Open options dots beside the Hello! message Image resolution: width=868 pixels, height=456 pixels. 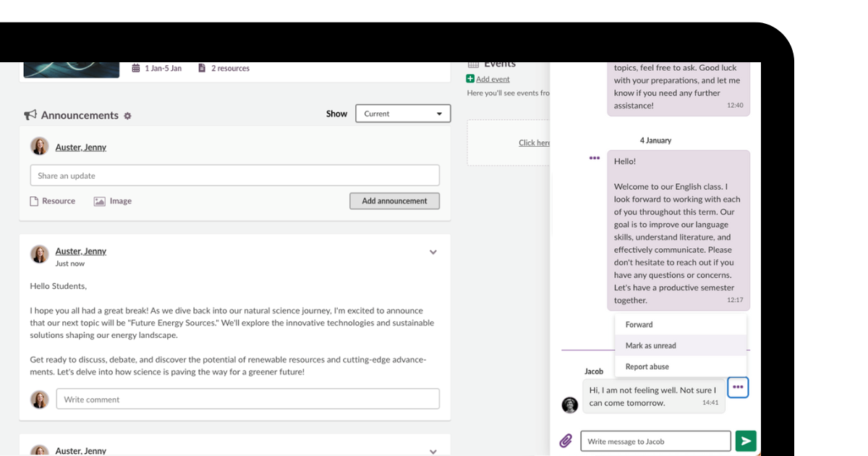pyautogui.click(x=595, y=158)
